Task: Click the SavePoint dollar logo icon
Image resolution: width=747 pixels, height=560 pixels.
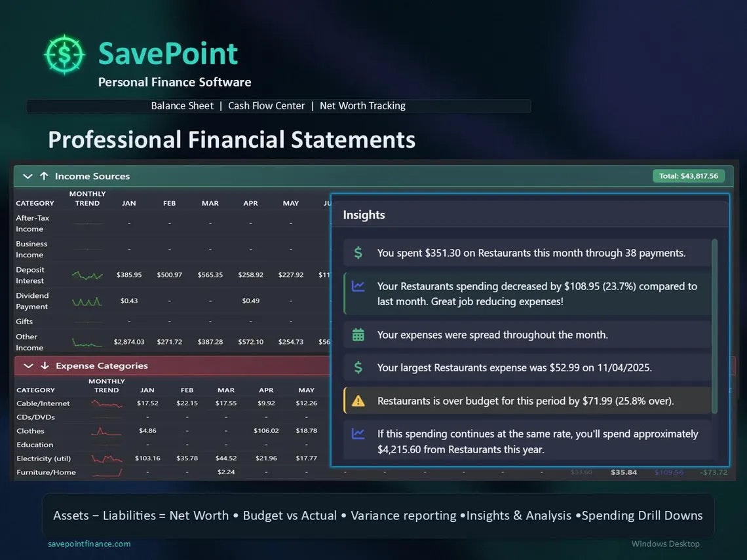Action: pos(64,55)
